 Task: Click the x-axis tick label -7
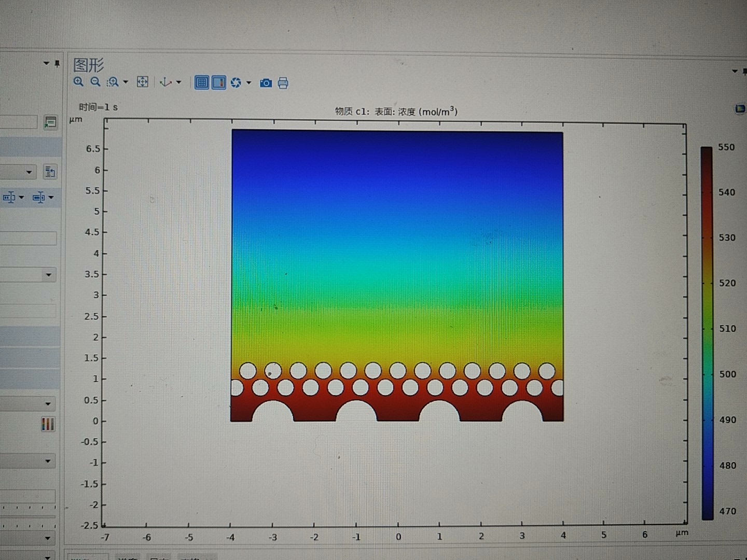(105, 537)
